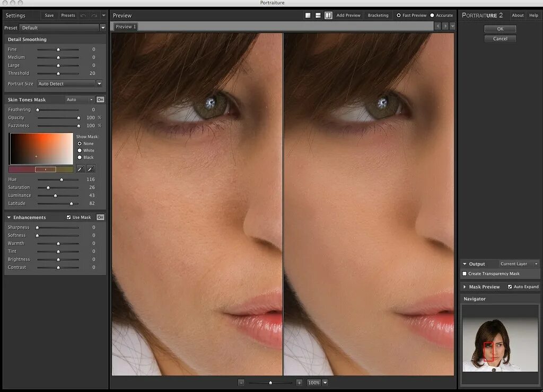Click the redo arrow in Settings
Screen dimensions: 543x392
94,15
